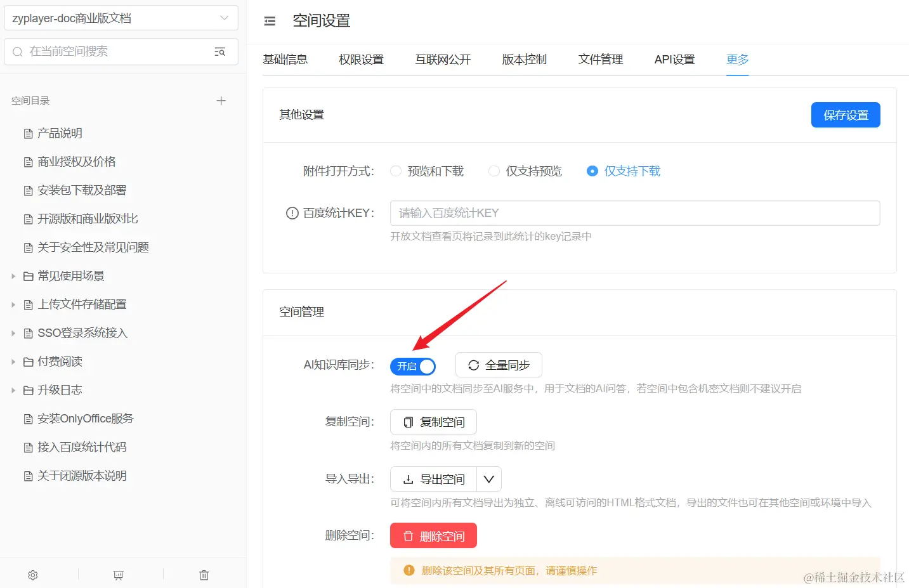This screenshot has height=588, width=909.
Task: Open the search filter icon in the search box
Action: [x=219, y=51]
